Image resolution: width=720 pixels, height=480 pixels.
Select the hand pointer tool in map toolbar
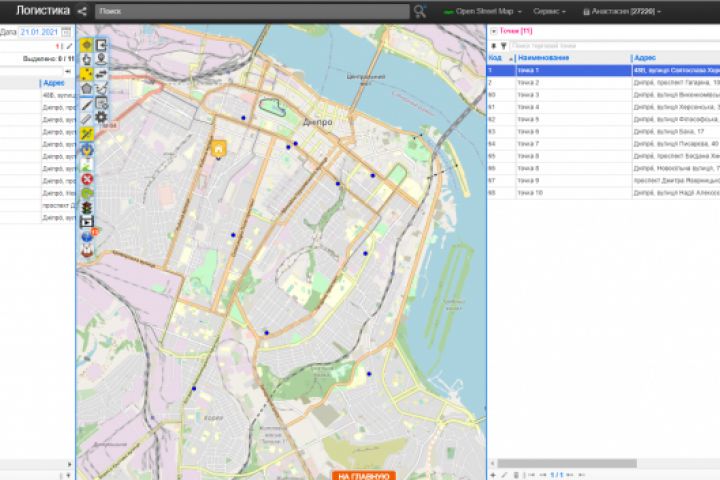87,59
